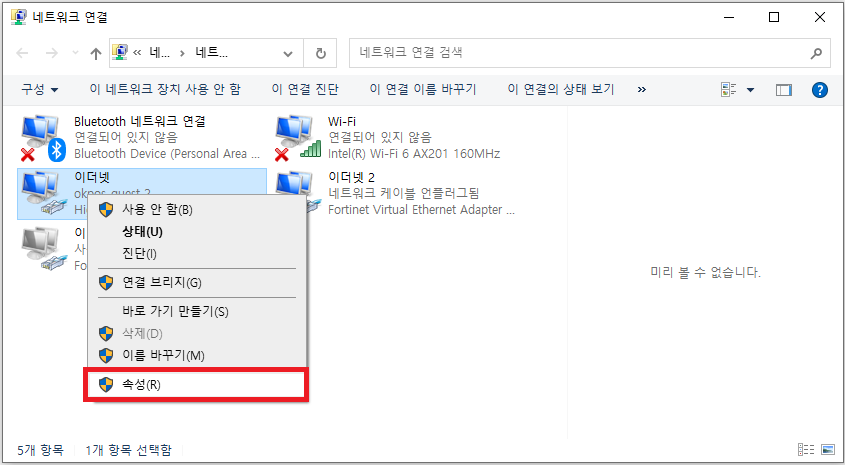Expand the toolbar overflow chevron
This screenshot has height=465, width=845.
[x=641, y=90]
